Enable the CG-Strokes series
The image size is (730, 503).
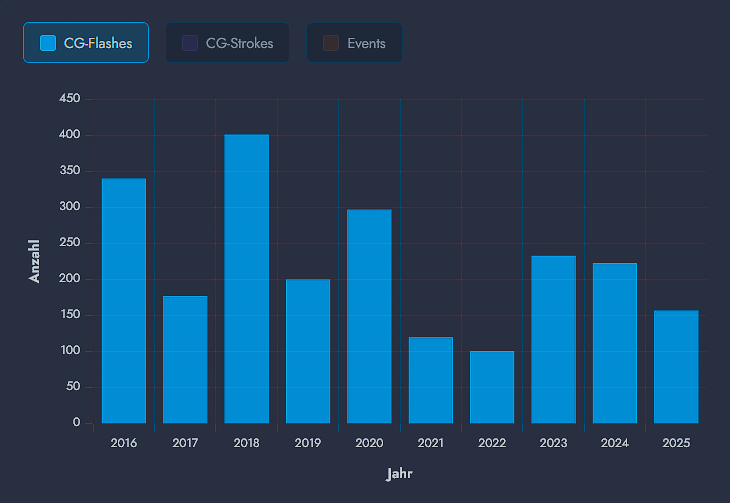(x=227, y=43)
